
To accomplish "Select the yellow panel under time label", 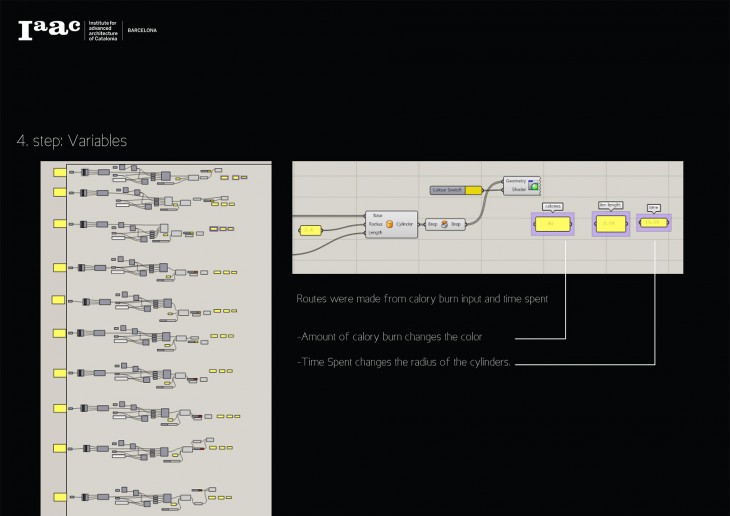I will 654,222.
